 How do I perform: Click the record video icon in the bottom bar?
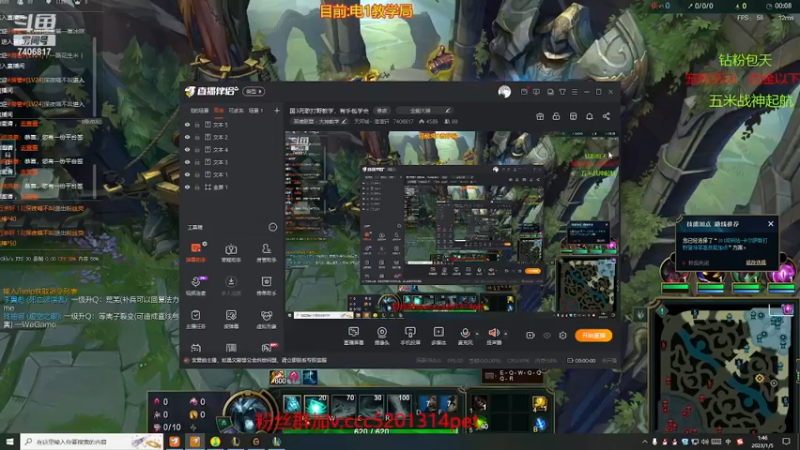coord(530,335)
